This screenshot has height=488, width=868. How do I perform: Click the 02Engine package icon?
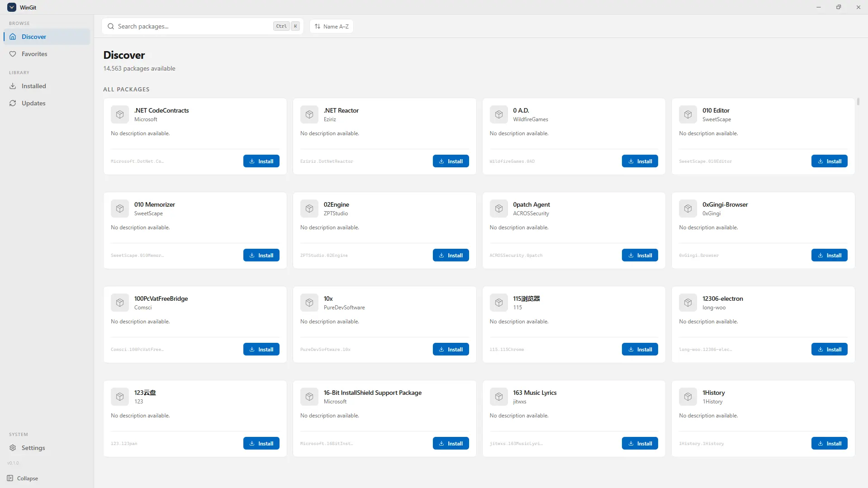pyautogui.click(x=309, y=208)
